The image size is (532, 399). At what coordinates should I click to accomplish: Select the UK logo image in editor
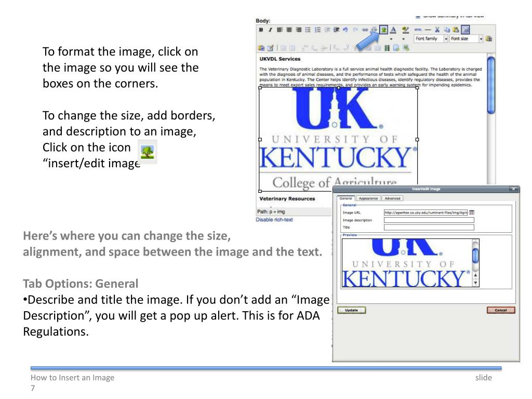(338, 139)
